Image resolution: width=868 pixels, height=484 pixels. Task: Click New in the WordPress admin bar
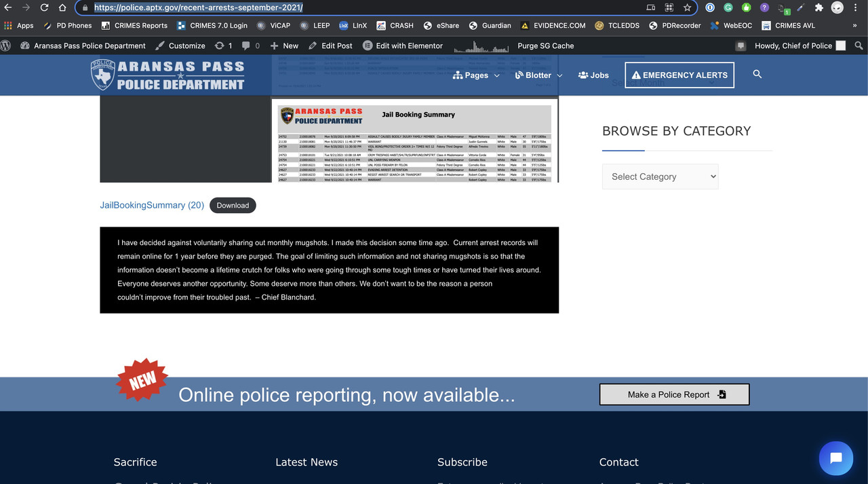tap(284, 45)
